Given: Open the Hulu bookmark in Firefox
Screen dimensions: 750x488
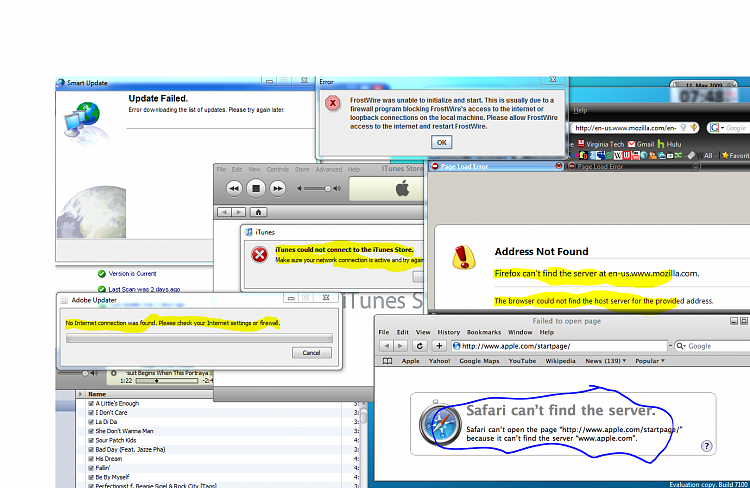Looking at the screenshot, I should pos(669,144).
